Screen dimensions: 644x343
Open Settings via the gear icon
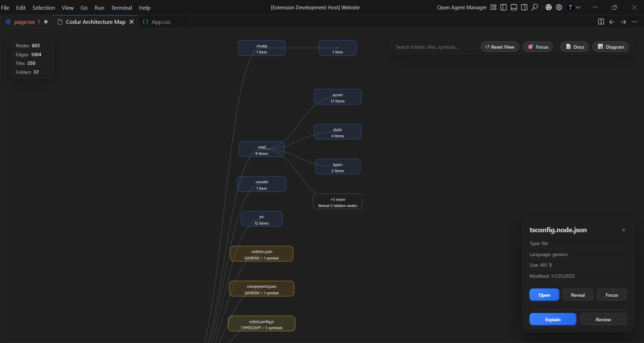(x=559, y=7)
